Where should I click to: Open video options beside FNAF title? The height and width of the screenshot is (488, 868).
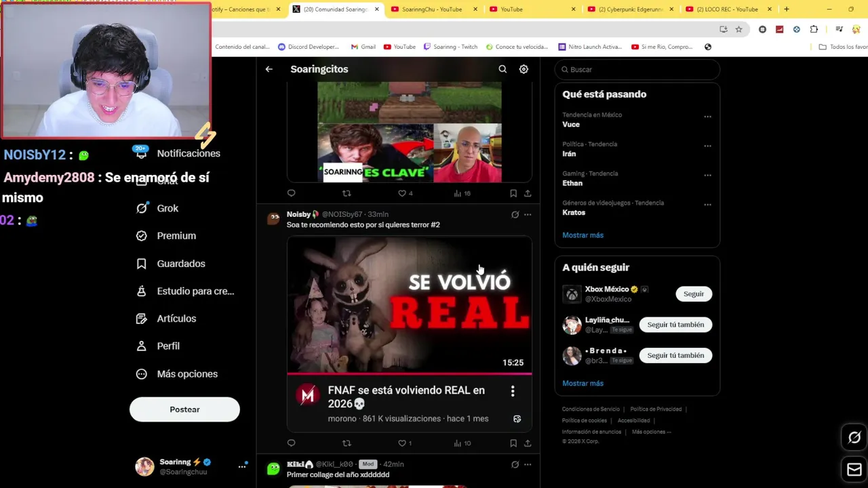click(x=513, y=391)
